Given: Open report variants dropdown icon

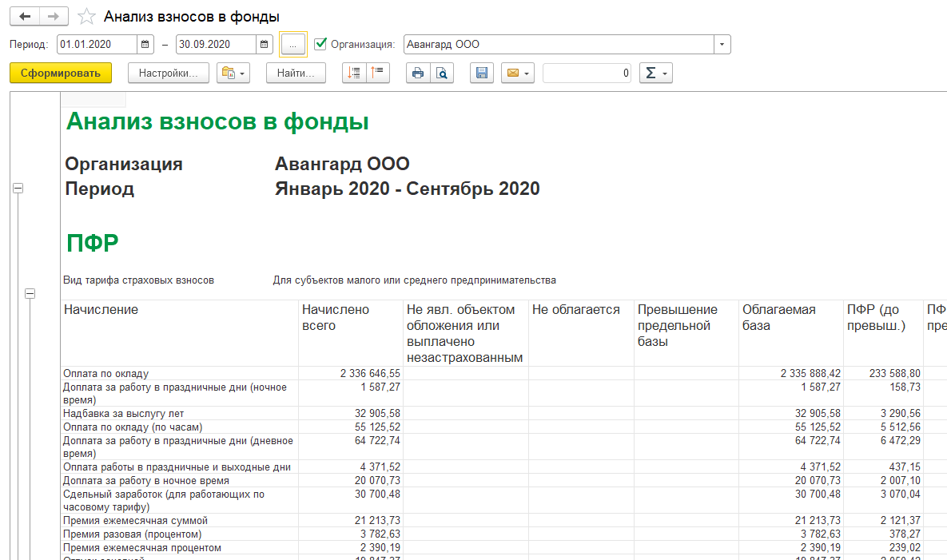Looking at the screenshot, I should [x=233, y=73].
